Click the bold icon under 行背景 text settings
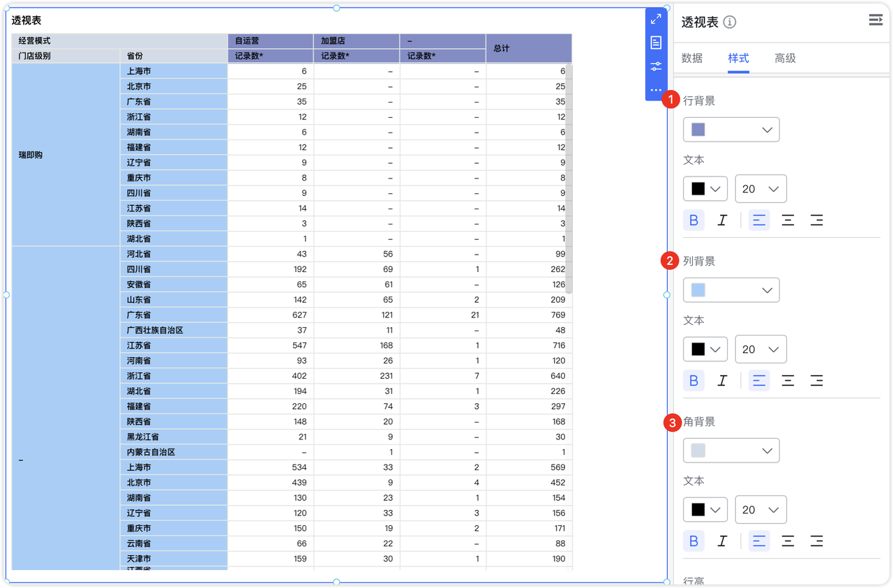This screenshot has height=588, width=893. pyautogui.click(x=693, y=220)
